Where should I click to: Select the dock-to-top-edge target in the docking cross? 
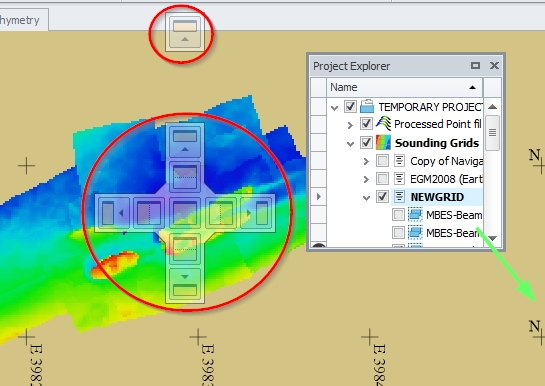pos(185,141)
